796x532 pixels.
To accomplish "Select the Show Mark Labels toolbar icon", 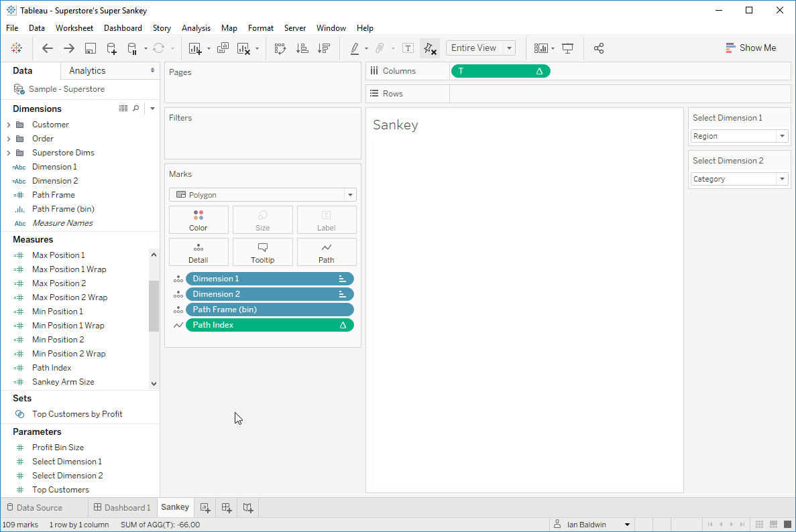I will pyautogui.click(x=408, y=48).
